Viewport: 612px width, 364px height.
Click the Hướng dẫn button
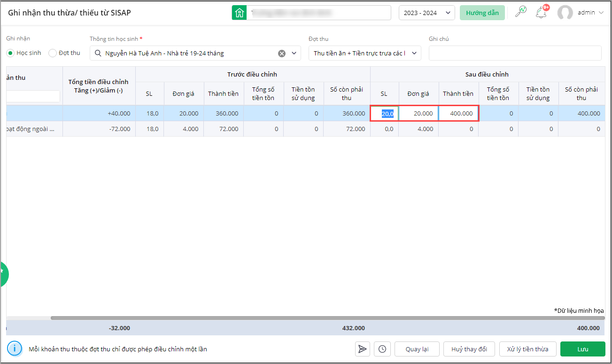[482, 13]
